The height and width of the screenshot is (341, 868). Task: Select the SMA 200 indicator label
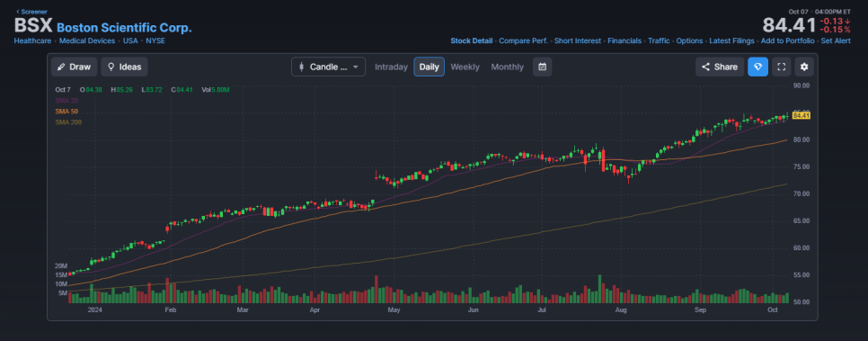(x=68, y=122)
